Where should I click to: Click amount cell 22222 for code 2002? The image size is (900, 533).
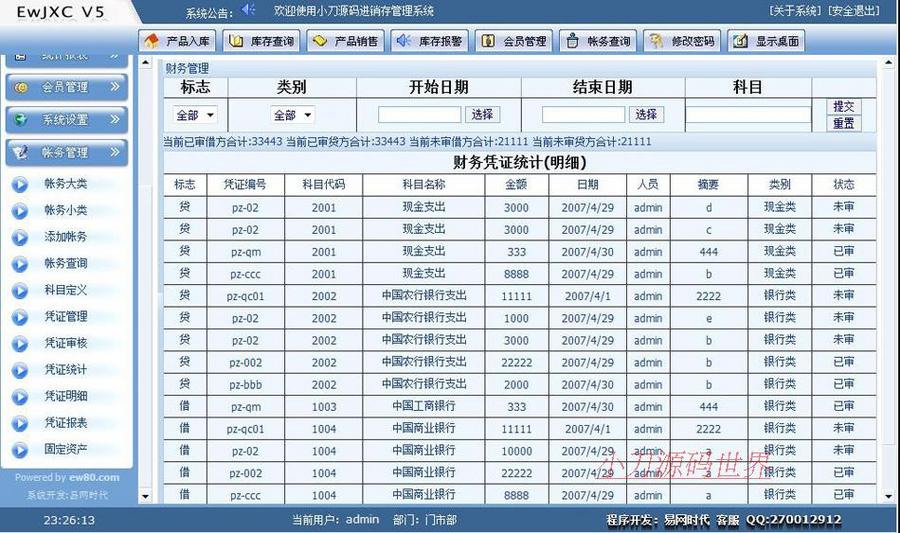pyautogui.click(x=517, y=363)
